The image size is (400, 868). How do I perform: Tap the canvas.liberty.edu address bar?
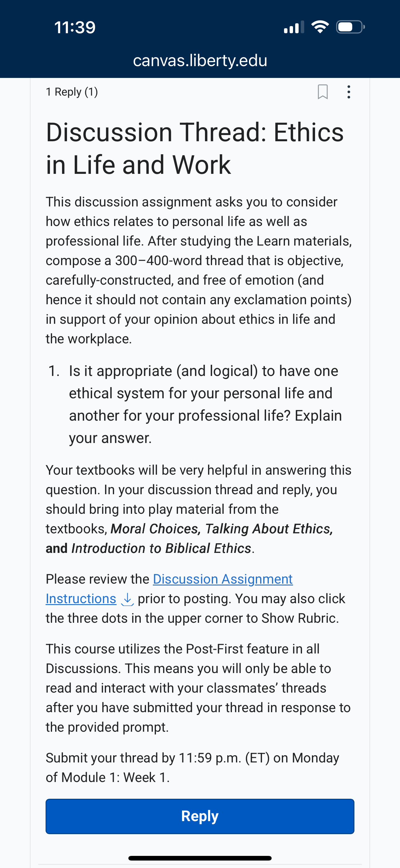pos(200,61)
